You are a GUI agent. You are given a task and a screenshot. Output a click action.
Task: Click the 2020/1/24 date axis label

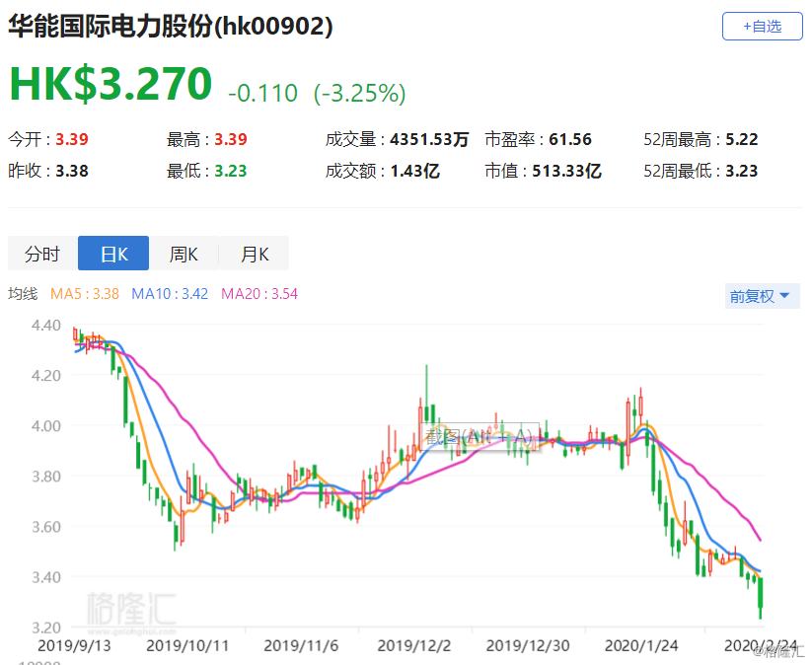point(641,646)
